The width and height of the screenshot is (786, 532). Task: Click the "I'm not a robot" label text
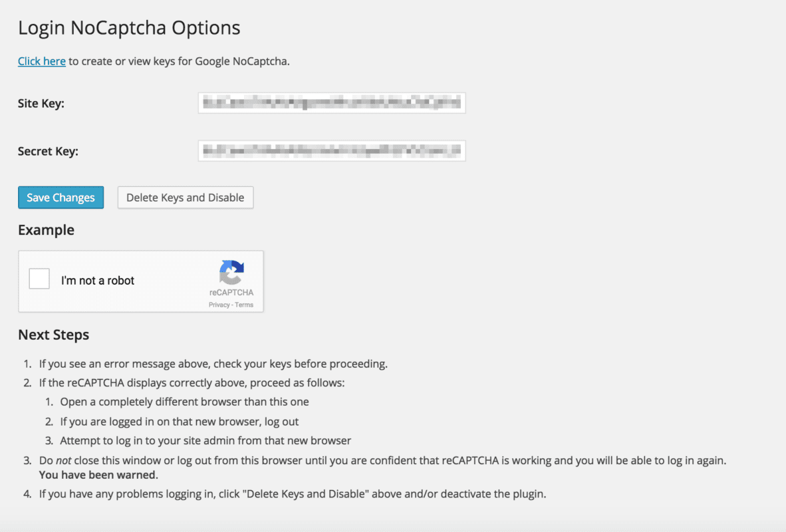pyautogui.click(x=98, y=281)
